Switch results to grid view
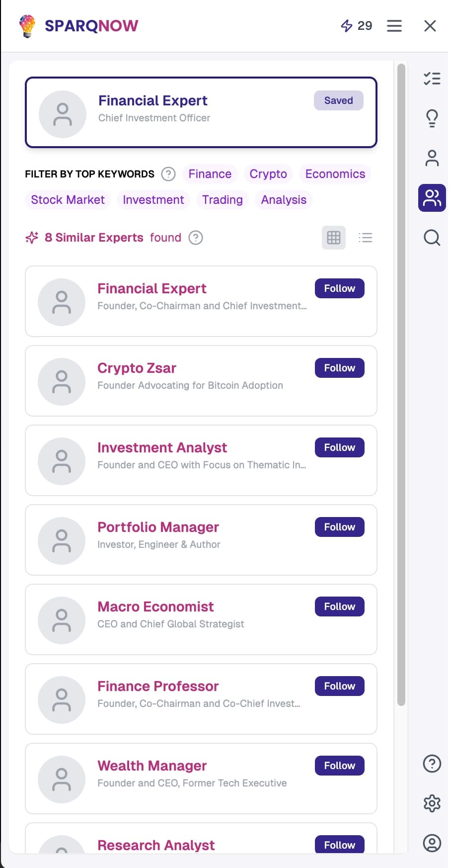Image resolution: width=449 pixels, height=868 pixels. click(333, 238)
